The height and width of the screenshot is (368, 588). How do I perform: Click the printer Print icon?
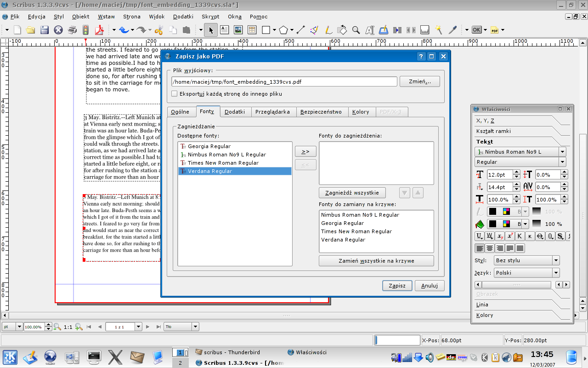72,30
